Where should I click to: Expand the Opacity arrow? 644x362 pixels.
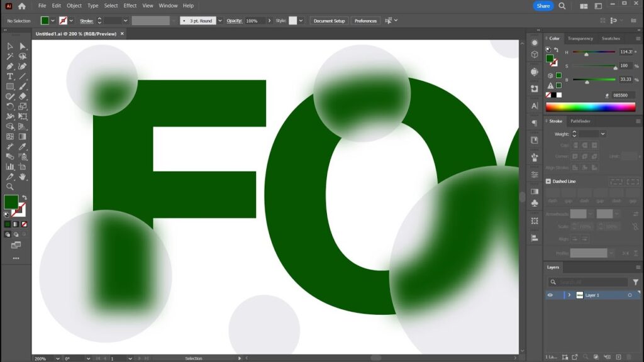[269, 21]
